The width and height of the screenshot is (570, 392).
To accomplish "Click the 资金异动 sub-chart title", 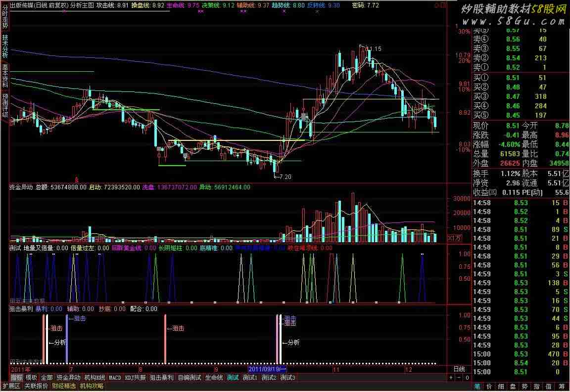I will click(21, 187).
